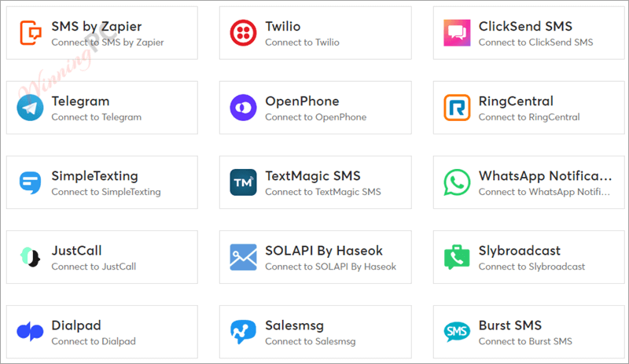Click the green WhatsApp phone icon
The width and height of the screenshot is (629, 364).
coord(457,182)
